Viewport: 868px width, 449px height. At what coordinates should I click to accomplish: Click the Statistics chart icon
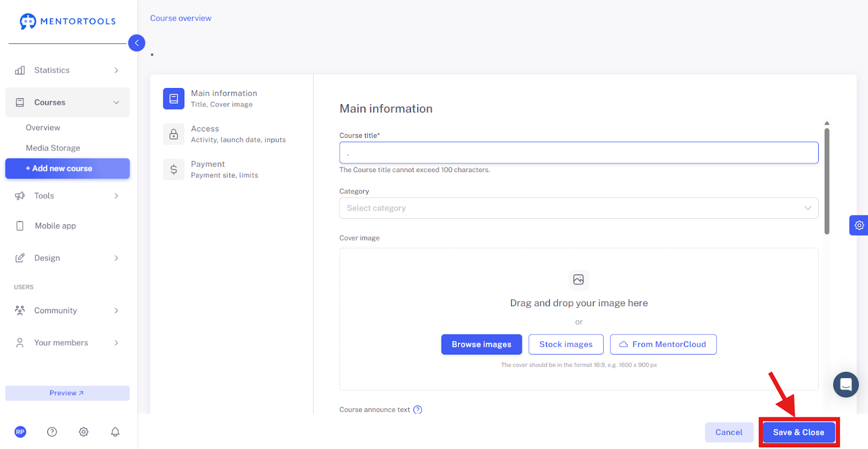pos(20,70)
